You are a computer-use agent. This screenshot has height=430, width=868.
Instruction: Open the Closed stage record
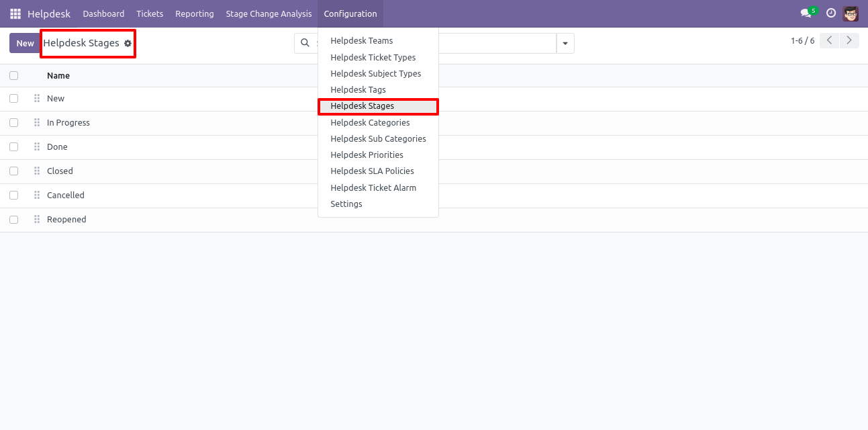point(60,171)
